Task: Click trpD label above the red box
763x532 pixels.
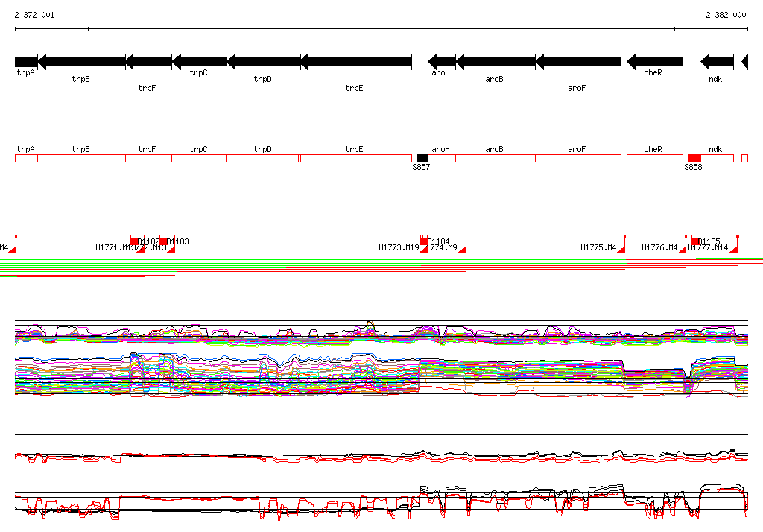Action: (263, 150)
